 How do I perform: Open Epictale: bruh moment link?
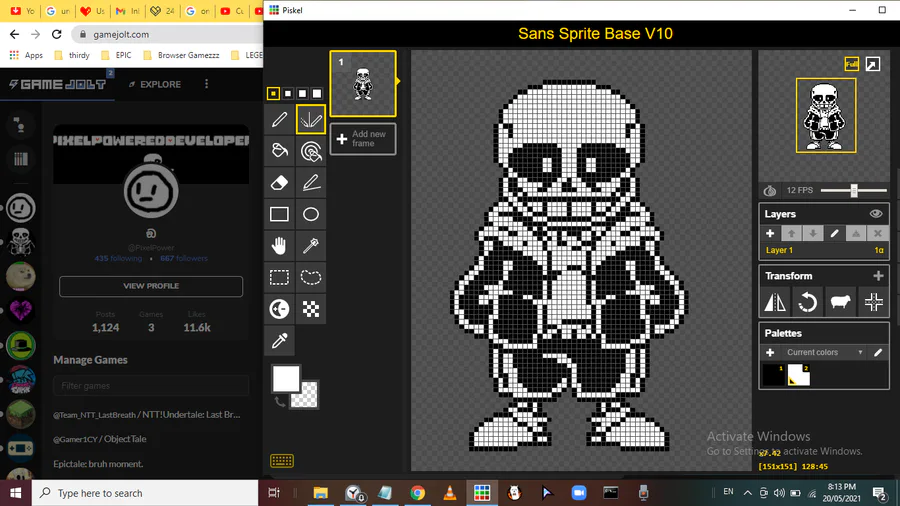point(98,464)
